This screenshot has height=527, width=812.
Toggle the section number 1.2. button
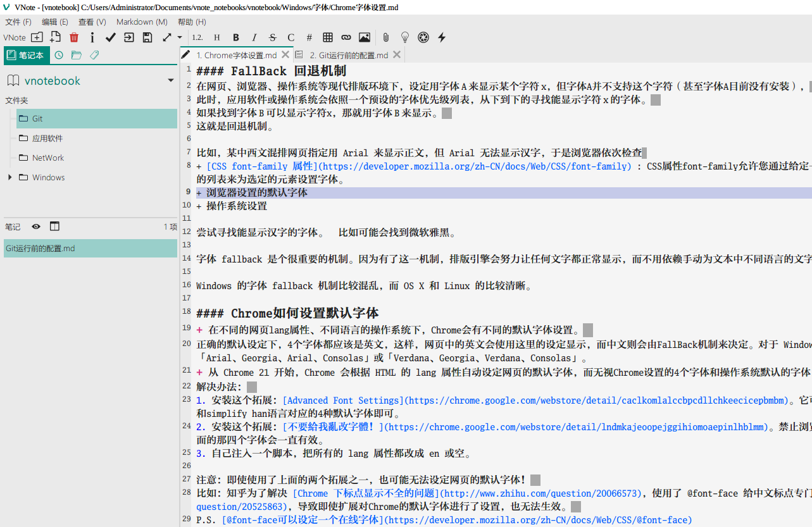point(197,37)
